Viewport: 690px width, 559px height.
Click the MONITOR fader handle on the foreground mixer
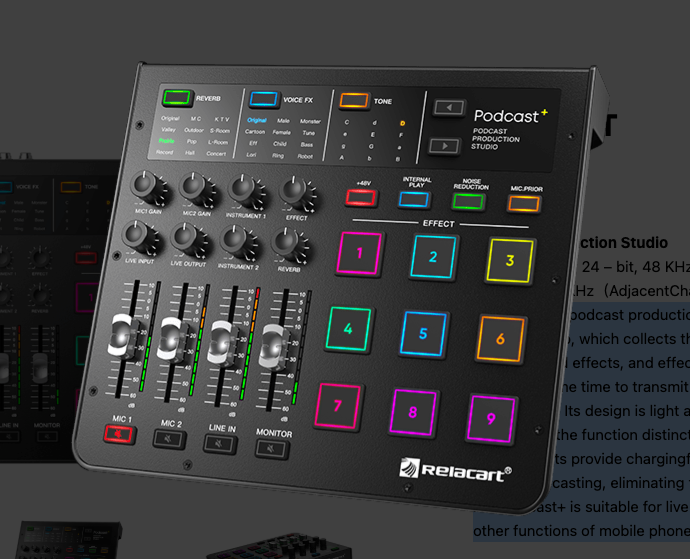[x=274, y=347]
